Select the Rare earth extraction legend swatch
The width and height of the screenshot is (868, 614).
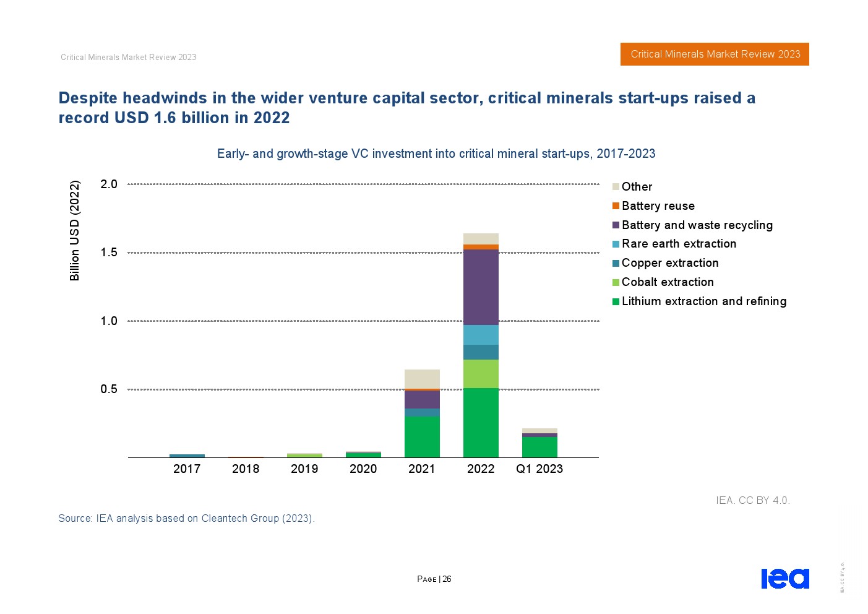click(x=616, y=244)
